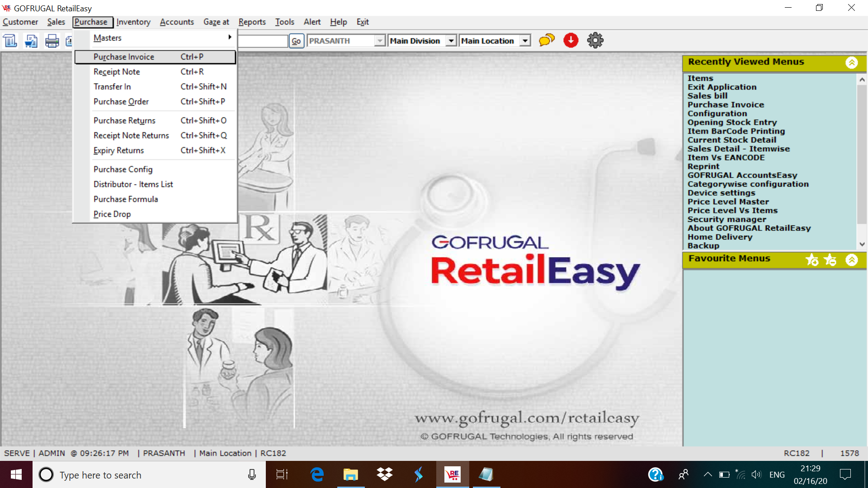
Task: Click the printer toolbar icon
Action: tap(52, 41)
